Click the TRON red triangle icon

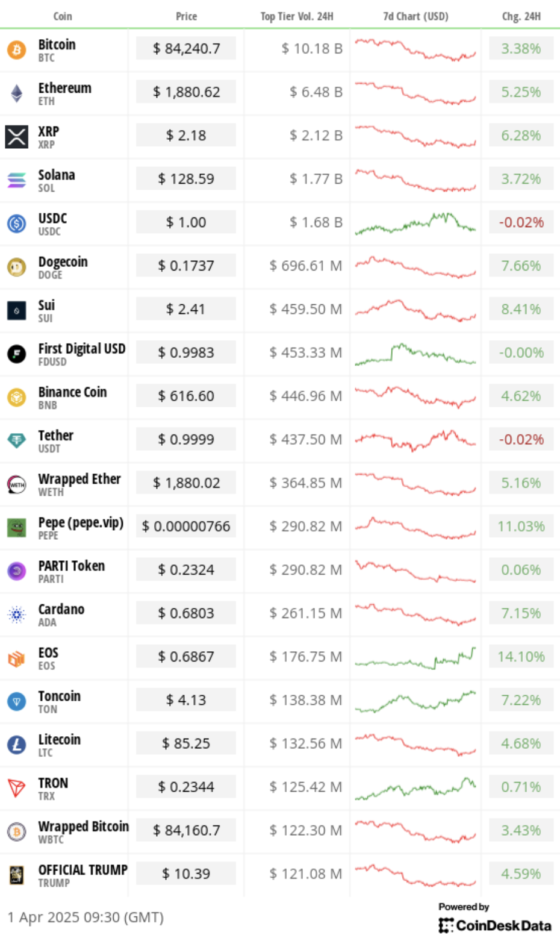(16, 788)
